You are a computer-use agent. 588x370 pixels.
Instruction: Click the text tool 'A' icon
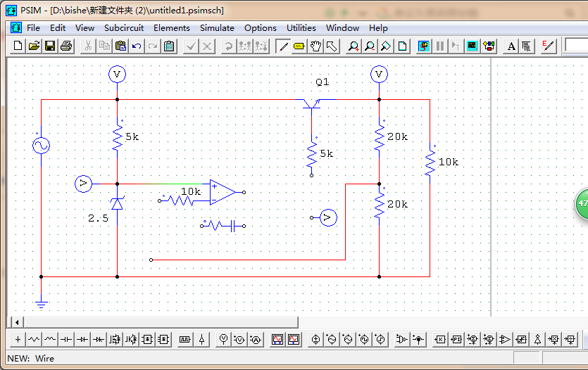pos(511,46)
